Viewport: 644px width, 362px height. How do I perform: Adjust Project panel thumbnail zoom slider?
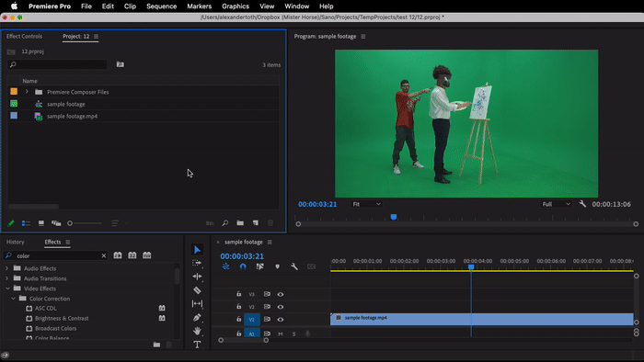coord(85,223)
